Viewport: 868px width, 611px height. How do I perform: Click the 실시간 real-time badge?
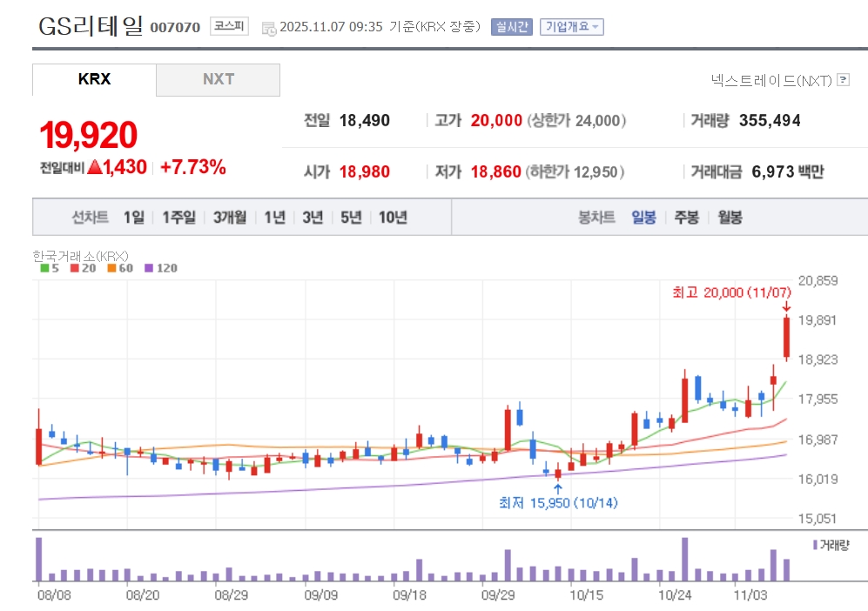(x=511, y=27)
